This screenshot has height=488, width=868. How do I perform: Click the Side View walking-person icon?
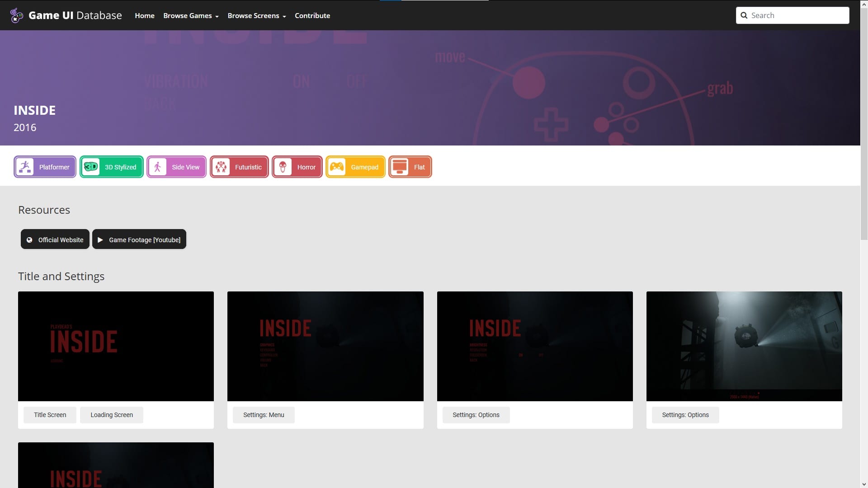point(158,167)
